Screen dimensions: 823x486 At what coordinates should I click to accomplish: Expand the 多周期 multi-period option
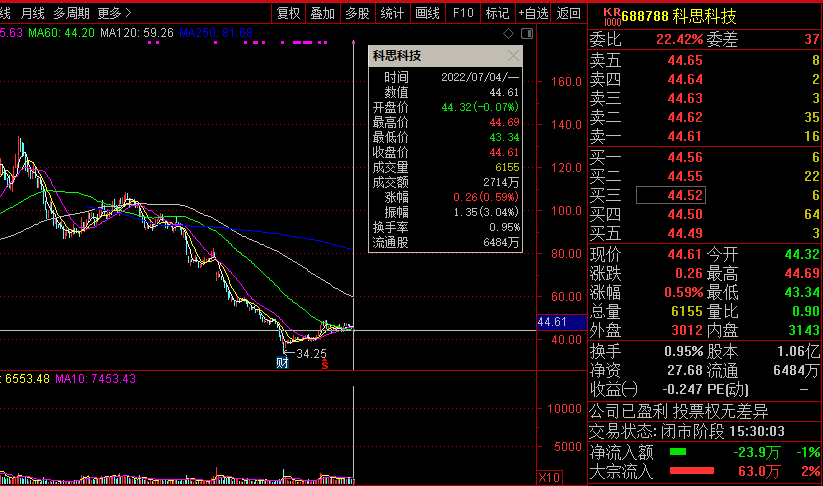pos(71,13)
